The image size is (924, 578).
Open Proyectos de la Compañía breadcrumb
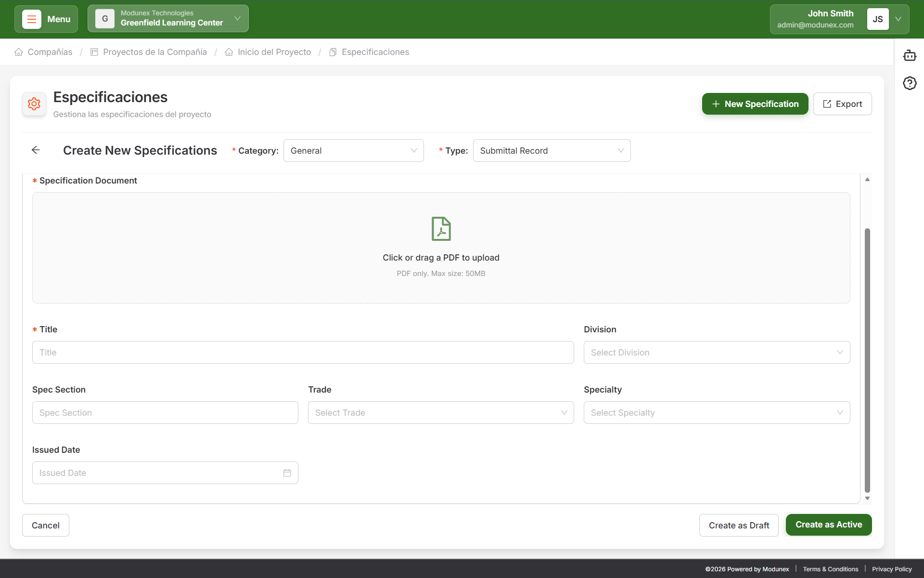coord(155,52)
